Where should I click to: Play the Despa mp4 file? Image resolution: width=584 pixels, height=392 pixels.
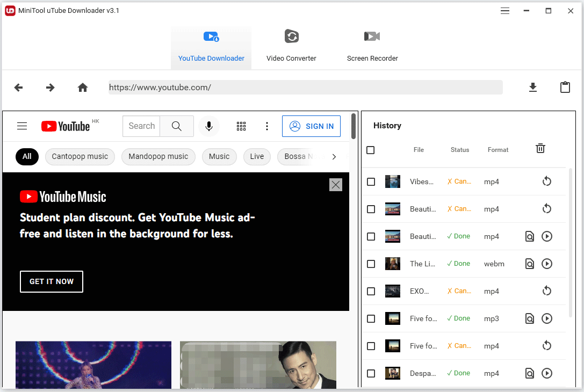tap(547, 373)
